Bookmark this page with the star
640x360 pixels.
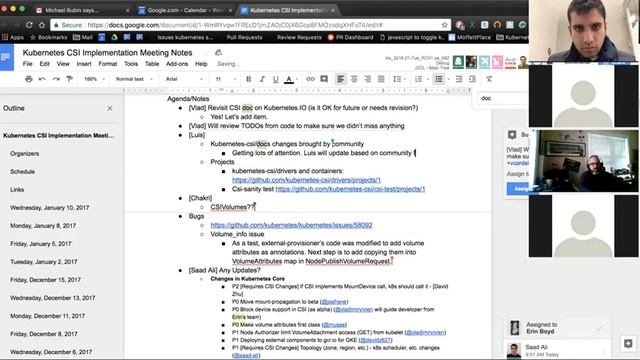pos(444,25)
